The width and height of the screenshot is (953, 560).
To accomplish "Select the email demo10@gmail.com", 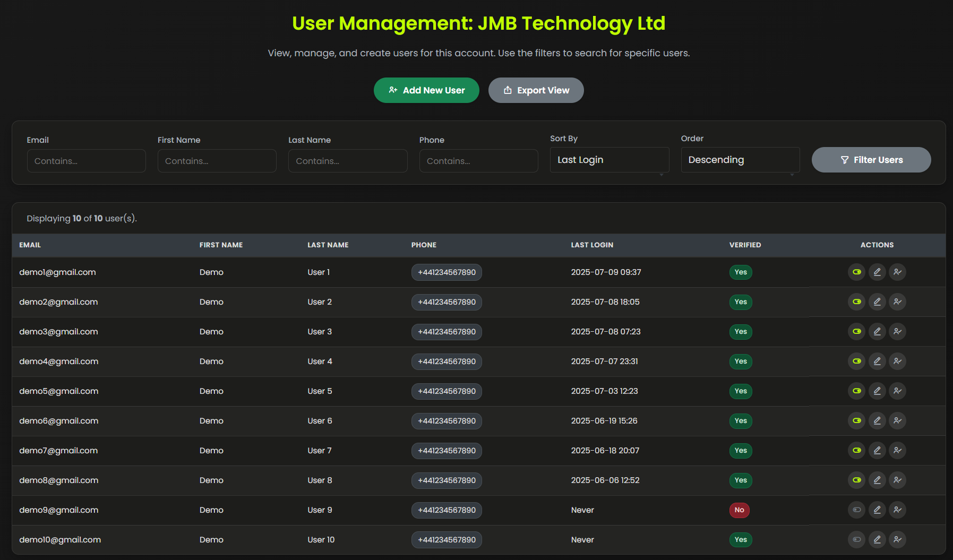I will click(60, 540).
